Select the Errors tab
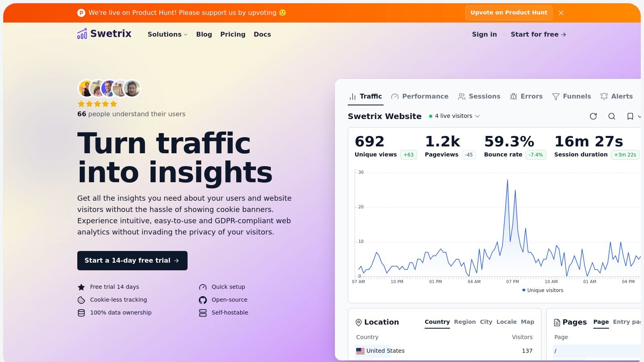644x362 pixels. click(x=526, y=97)
